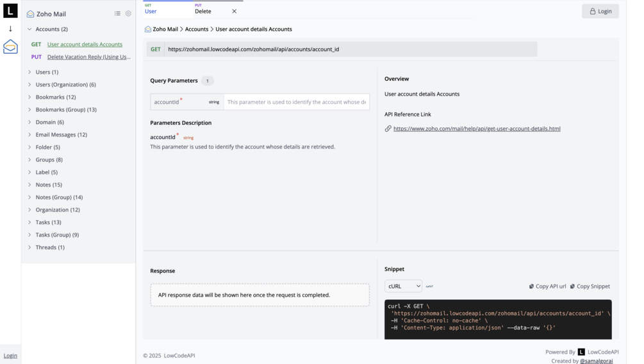Viewport: 644px width, 364px height.
Task: Open the cURL snippet language dropdown
Action: 403,286
